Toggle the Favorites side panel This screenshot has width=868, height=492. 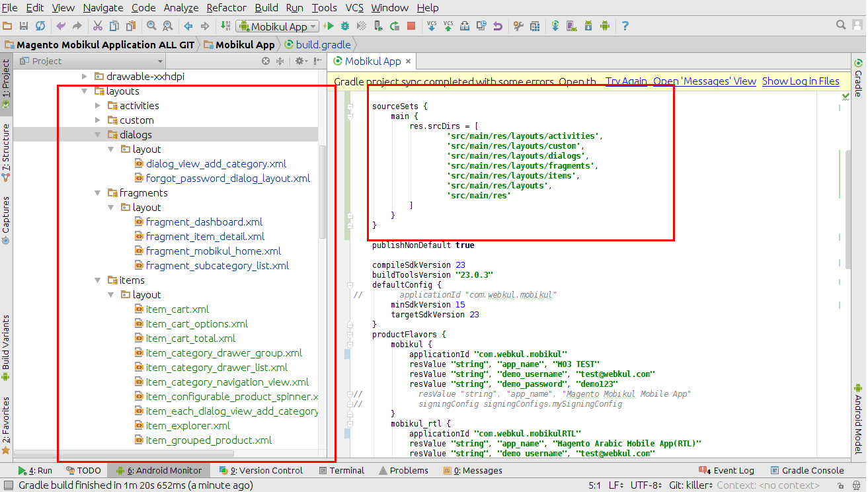[6, 425]
